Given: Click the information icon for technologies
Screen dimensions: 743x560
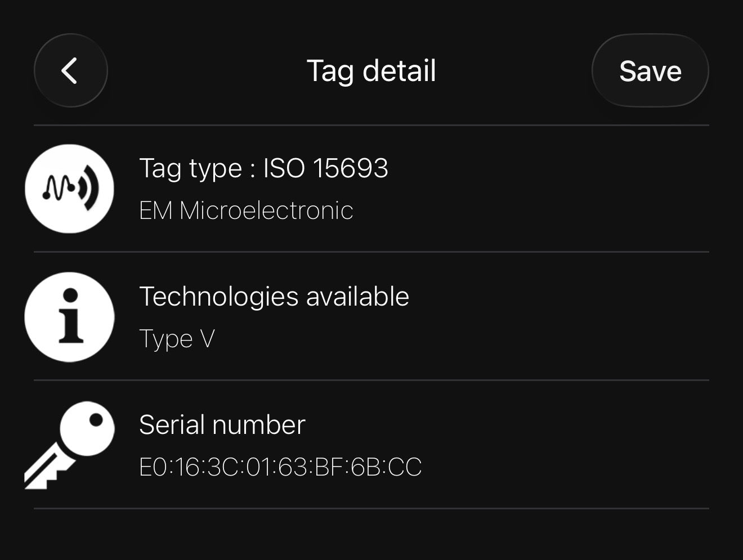Looking at the screenshot, I should 70,317.
